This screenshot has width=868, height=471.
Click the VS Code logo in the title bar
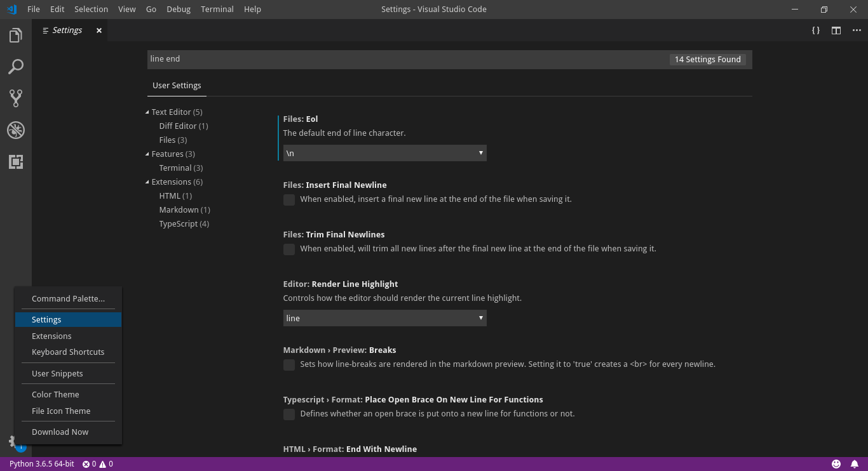coord(11,10)
